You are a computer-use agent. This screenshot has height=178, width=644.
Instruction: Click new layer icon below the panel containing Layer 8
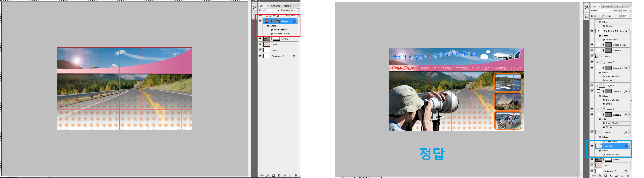point(622,176)
